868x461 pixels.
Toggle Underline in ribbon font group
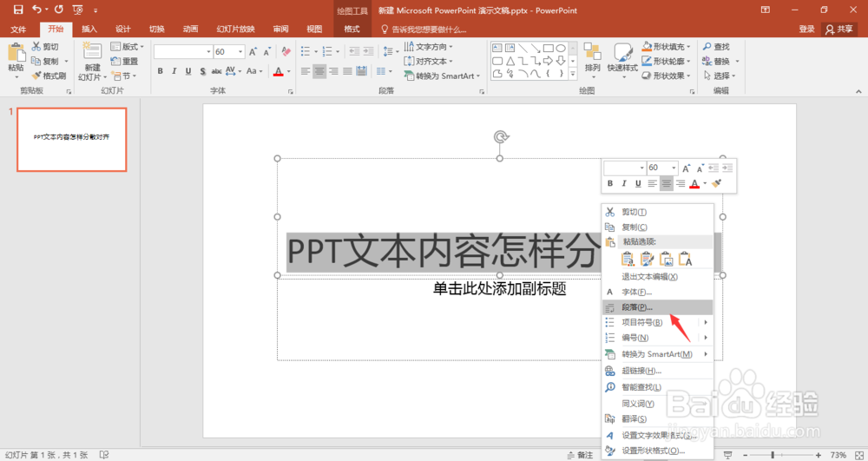[188, 71]
